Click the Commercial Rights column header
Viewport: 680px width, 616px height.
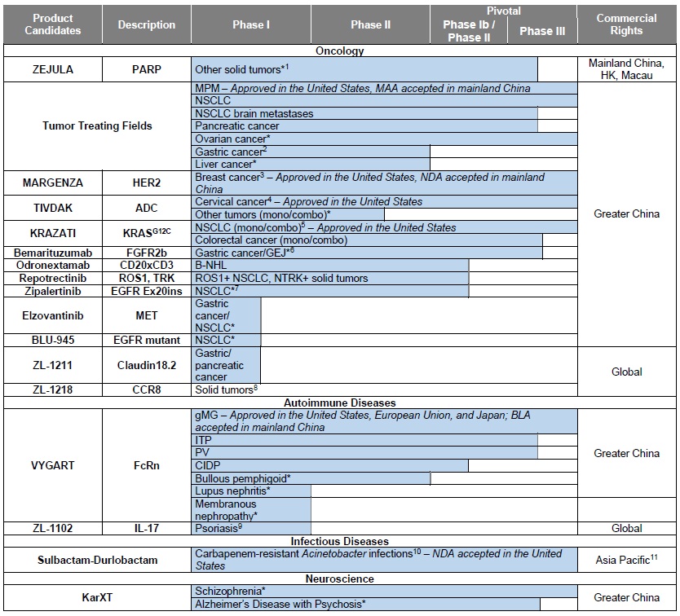pyautogui.click(x=626, y=24)
